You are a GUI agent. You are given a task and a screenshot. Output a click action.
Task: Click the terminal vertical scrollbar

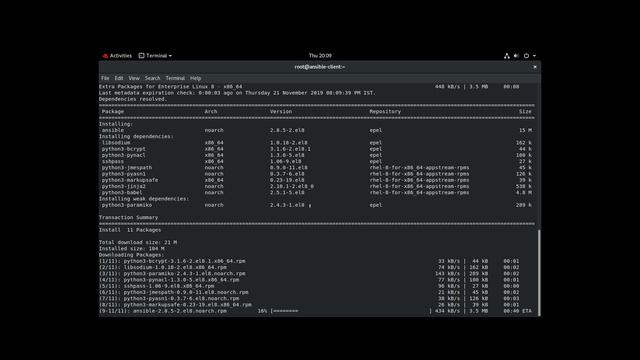[539, 273]
